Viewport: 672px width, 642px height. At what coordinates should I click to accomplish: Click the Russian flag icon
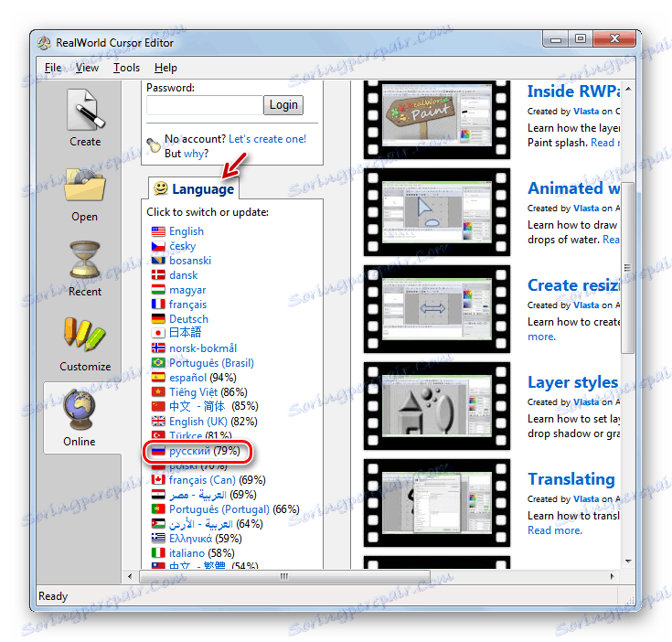tap(158, 451)
